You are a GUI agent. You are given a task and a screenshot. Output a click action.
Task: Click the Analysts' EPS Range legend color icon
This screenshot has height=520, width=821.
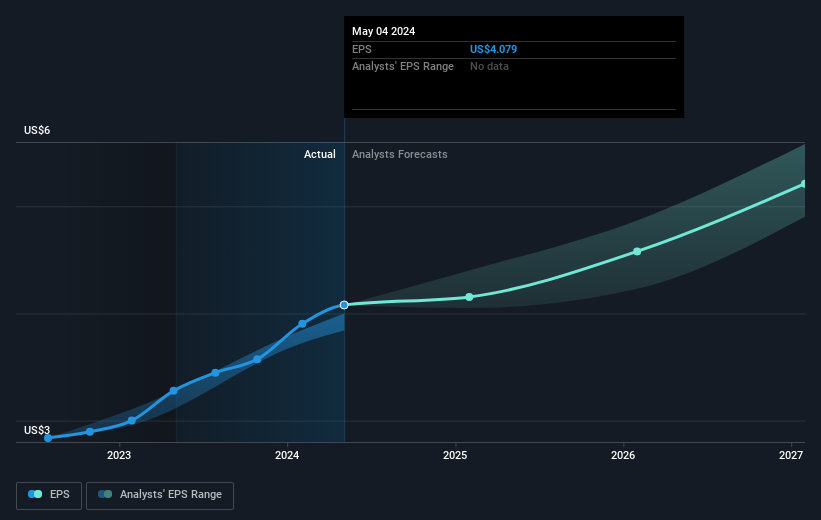click(x=105, y=494)
